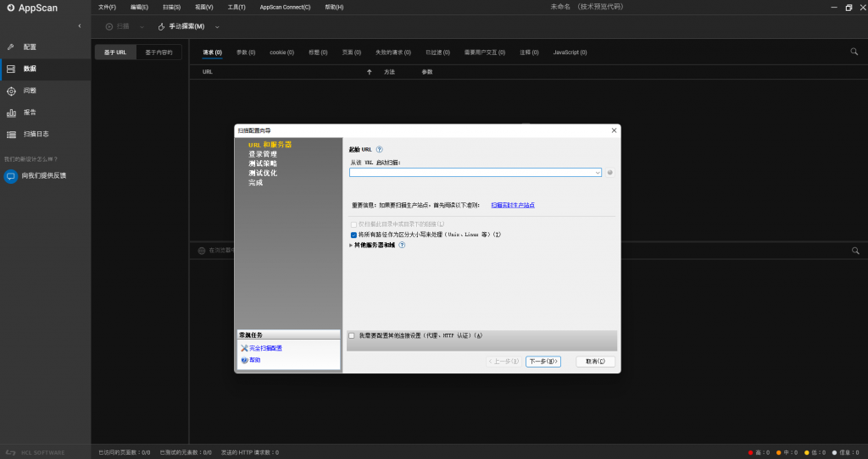868x459 pixels.
Task: Open the 扫描 button dropdown arrow
Action: pos(142,26)
